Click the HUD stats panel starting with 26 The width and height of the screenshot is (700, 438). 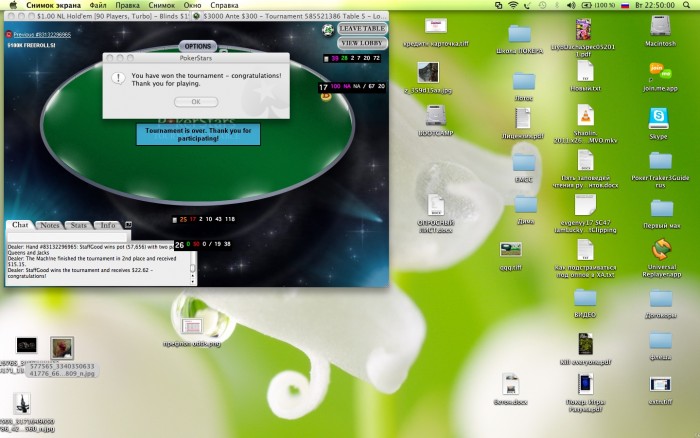[203, 244]
